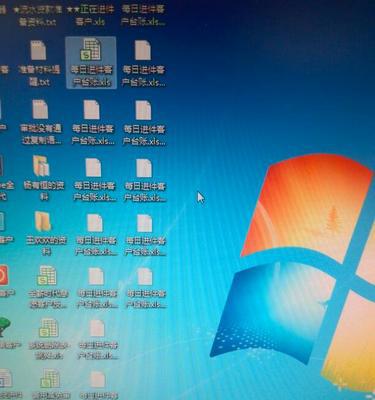The height and width of the screenshot is (400, 375).
Task: Click the green tree icon at the left edge
Action: coord(5,327)
